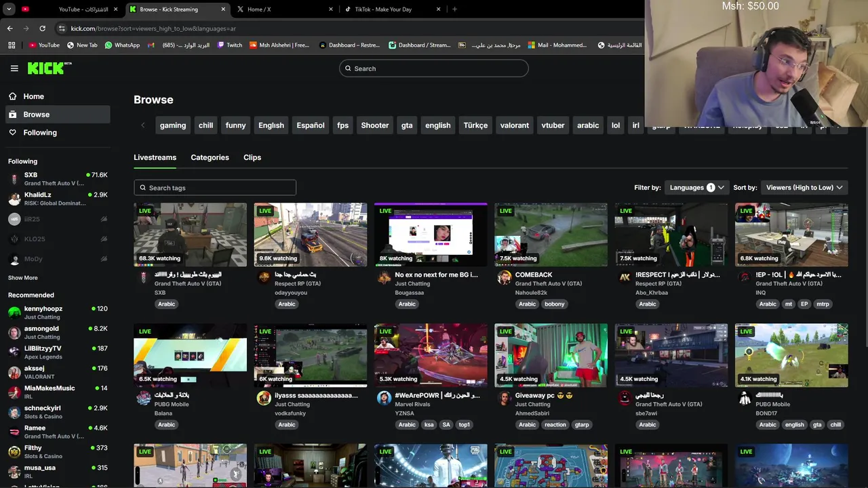This screenshot has width=868, height=488.
Task: Open the WhatsApp bookmark
Action: coord(122,45)
